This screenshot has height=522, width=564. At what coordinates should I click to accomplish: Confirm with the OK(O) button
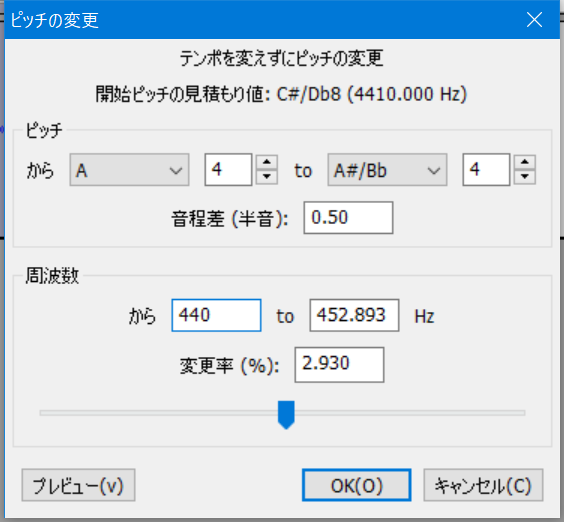(356, 485)
